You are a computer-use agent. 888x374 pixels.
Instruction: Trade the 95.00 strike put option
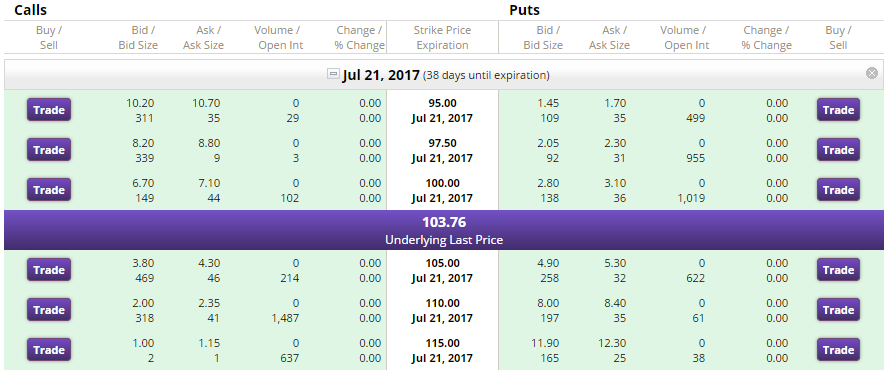click(838, 110)
